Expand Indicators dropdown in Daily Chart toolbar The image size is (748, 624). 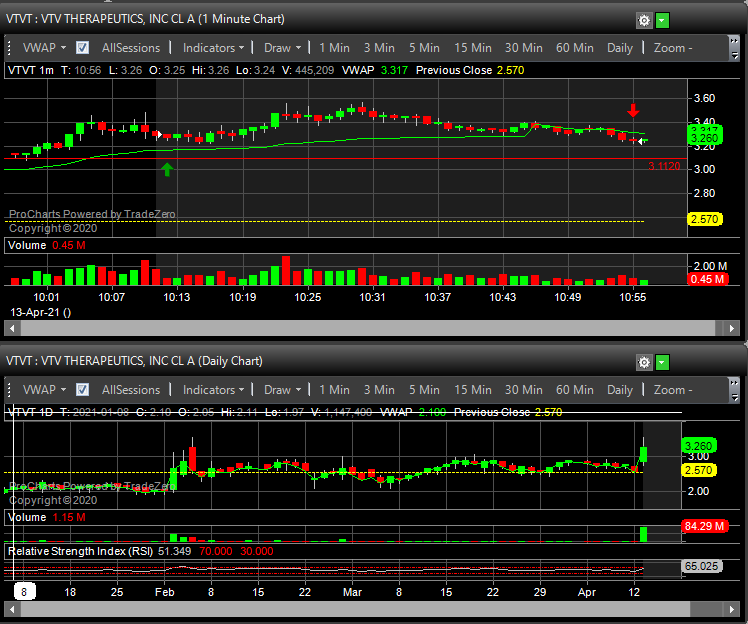point(214,390)
